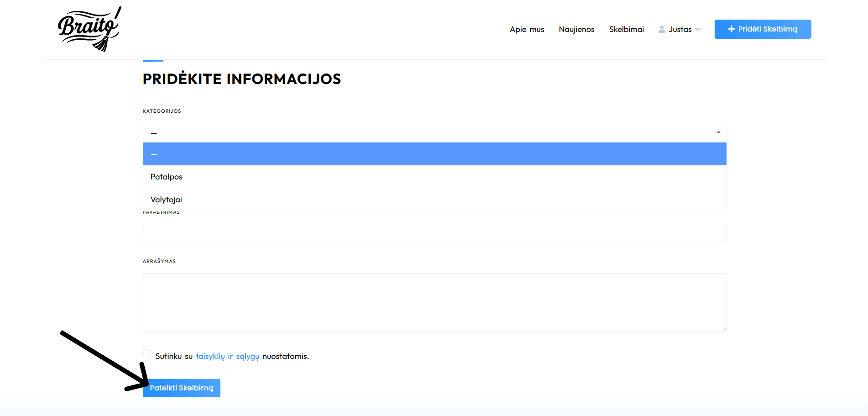Choose the Valytojai category option
Screen dimensions: 868x416
tap(167, 200)
